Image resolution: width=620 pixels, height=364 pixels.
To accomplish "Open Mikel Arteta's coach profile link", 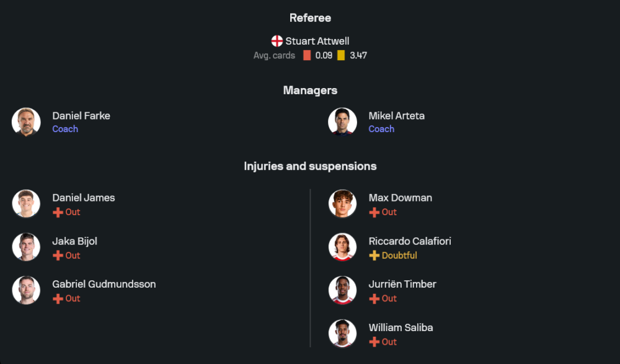I will (396, 116).
